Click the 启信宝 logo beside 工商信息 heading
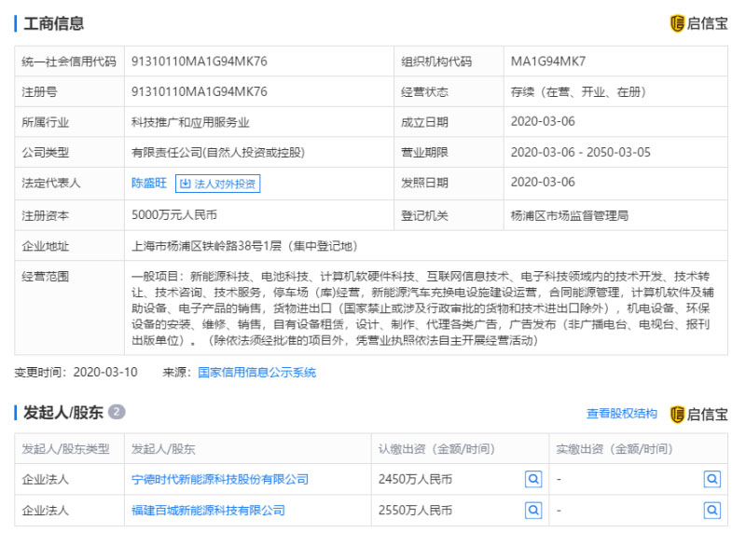The height and width of the screenshot is (560, 746). point(698,23)
